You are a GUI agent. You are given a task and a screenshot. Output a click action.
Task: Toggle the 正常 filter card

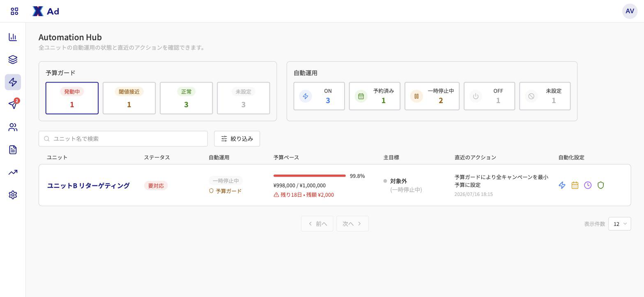click(186, 98)
